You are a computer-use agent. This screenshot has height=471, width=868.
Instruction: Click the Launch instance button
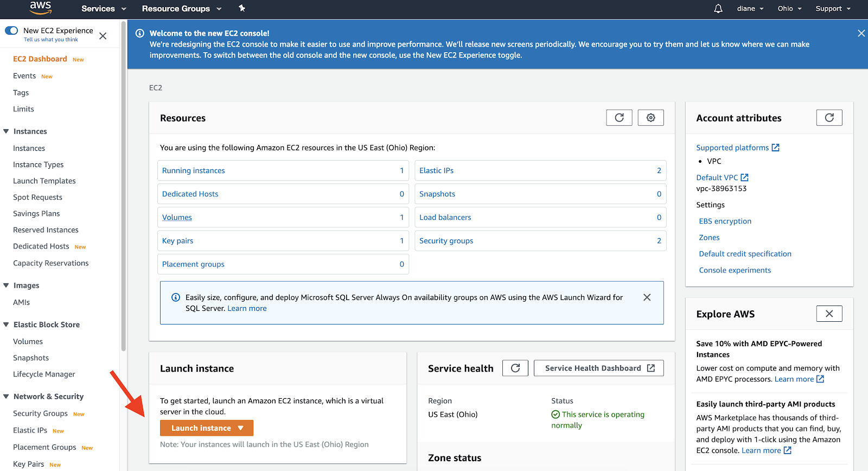(x=207, y=428)
